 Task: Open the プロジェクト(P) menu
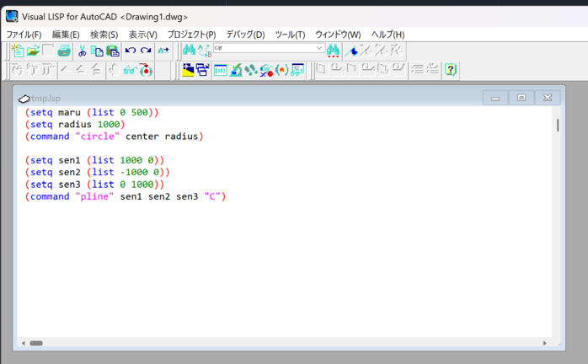pyautogui.click(x=191, y=35)
